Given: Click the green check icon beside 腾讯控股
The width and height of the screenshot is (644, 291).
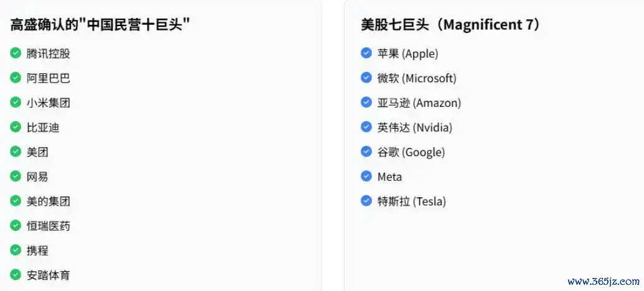Looking at the screenshot, I should click(x=16, y=53).
